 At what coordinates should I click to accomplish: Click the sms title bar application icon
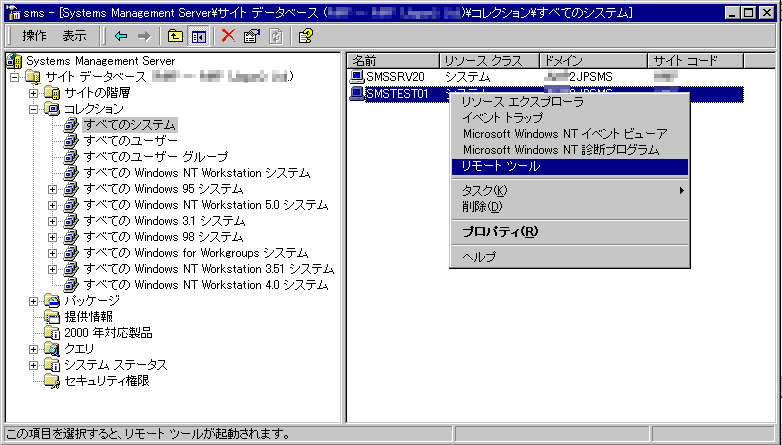tap(14, 13)
